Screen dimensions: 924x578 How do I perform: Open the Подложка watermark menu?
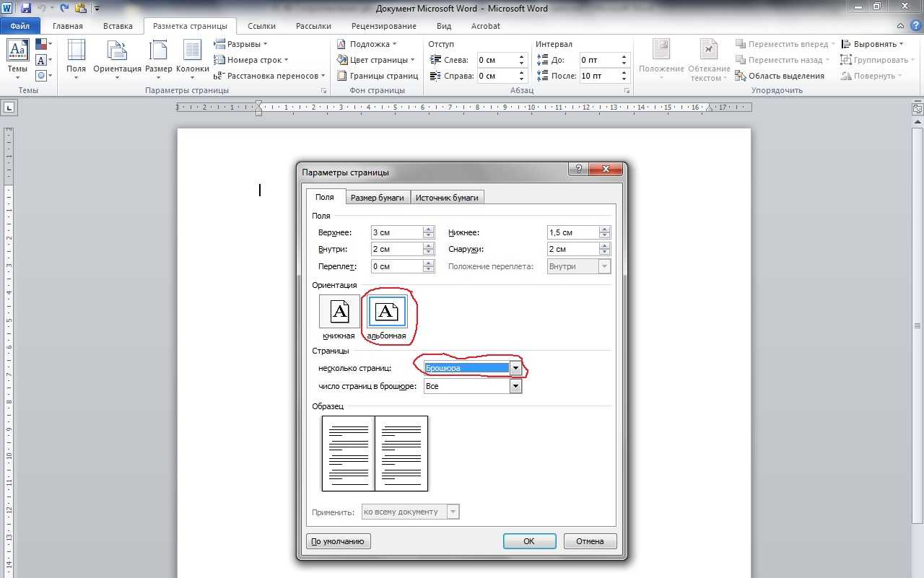coord(367,44)
